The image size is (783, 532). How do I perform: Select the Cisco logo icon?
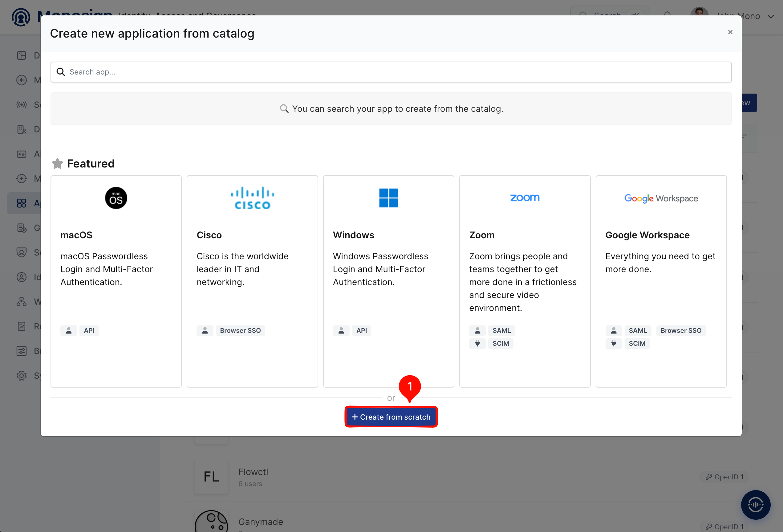(x=252, y=198)
